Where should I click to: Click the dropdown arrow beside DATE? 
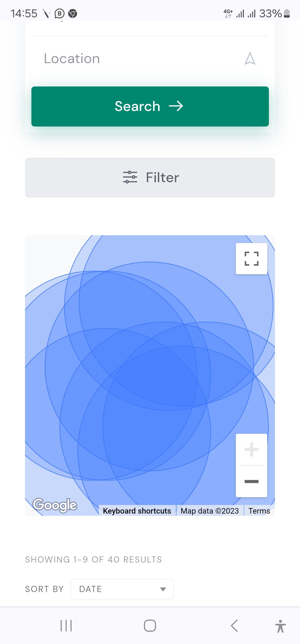click(x=163, y=589)
